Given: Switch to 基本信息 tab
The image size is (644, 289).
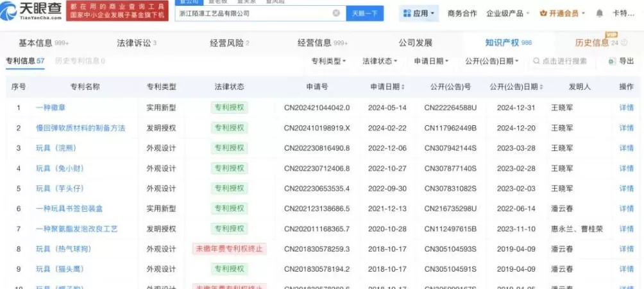Looking at the screenshot, I should 44,43.
